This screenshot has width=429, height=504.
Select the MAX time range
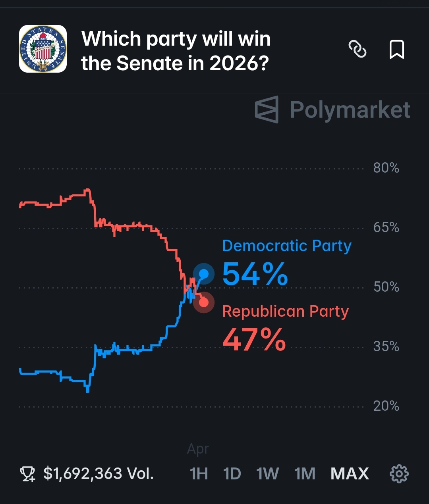tap(350, 473)
